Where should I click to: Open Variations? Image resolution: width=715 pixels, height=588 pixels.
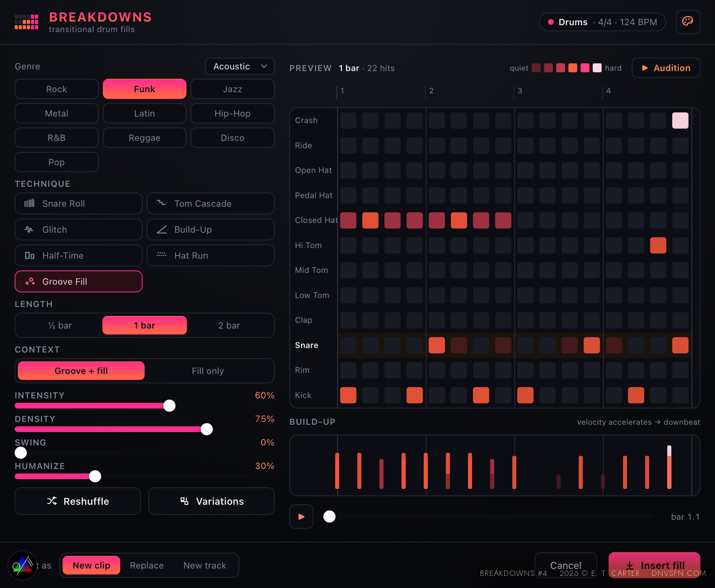tap(211, 501)
